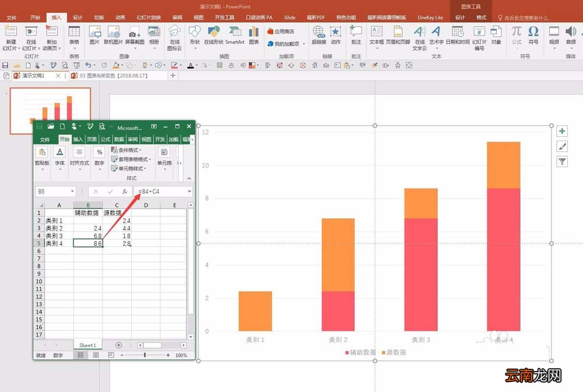Viewport: 583px width, 392px height.
Task: Click the chart styles brush button
Action: click(562, 146)
